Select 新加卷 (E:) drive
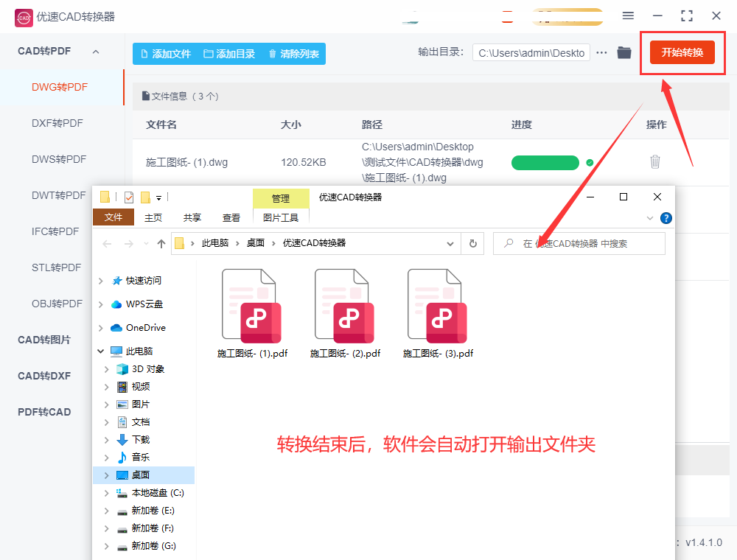 click(x=153, y=510)
